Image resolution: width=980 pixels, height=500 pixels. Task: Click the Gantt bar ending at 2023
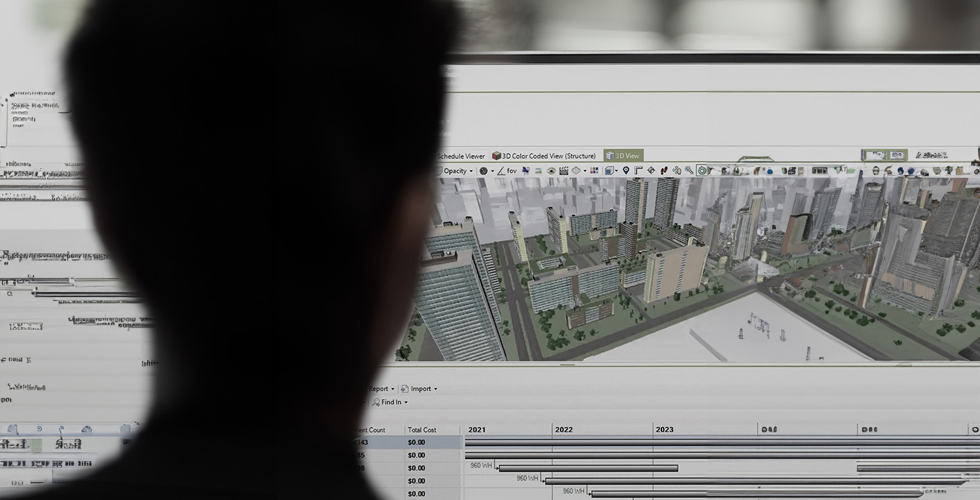pyautogui.click(x=589, y=468)
